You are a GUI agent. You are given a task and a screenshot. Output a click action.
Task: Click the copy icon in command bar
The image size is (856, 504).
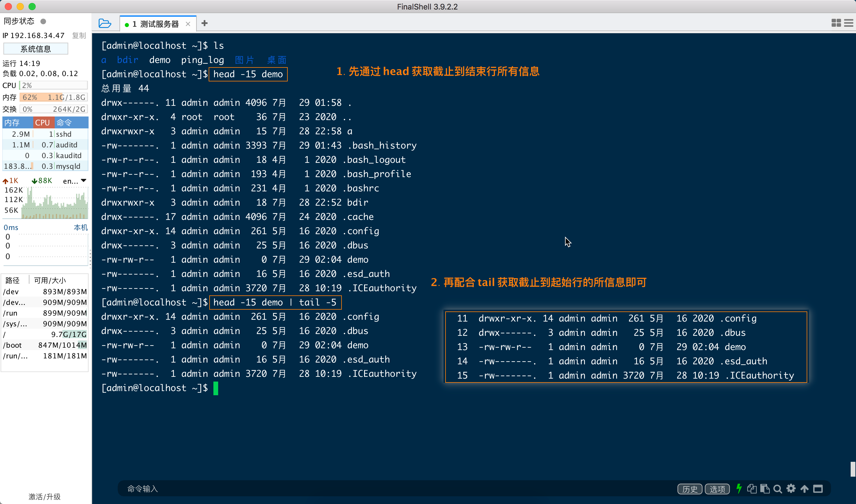752,488
